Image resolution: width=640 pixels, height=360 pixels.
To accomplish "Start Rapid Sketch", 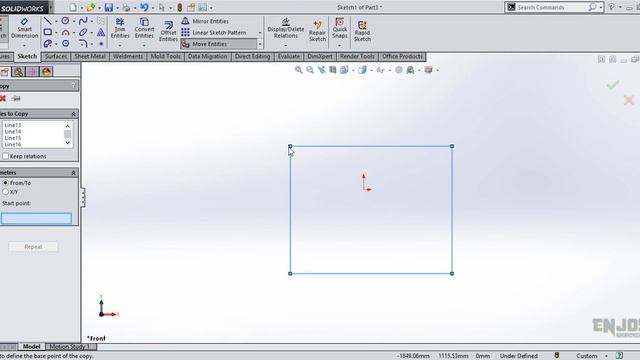I will [x=362, y=31].
